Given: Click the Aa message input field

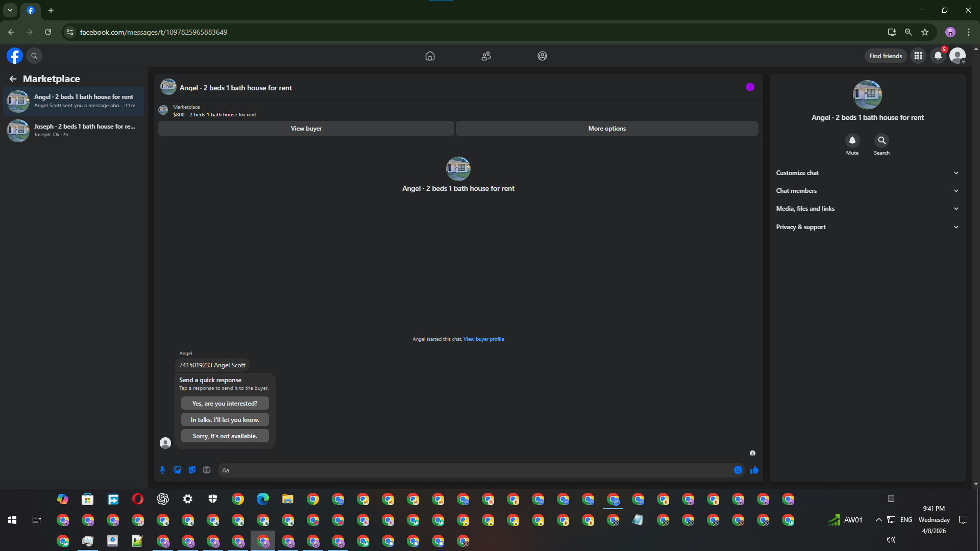Looking at the screenshot, I should 475,470.
